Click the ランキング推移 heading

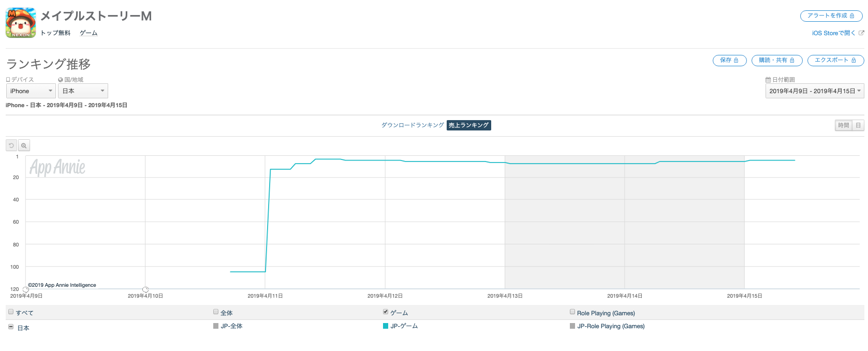click(49, 64)
